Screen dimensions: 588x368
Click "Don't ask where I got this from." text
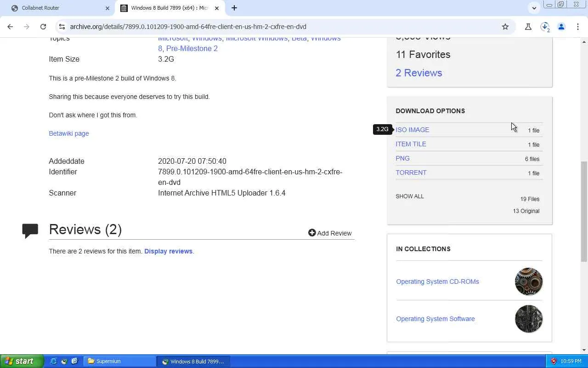click(93, 115)
